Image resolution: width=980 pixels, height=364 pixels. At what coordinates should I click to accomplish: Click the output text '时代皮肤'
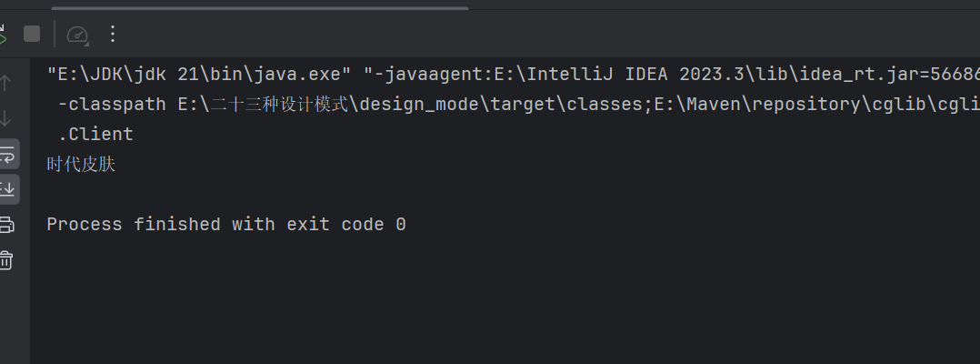(81, 165)
